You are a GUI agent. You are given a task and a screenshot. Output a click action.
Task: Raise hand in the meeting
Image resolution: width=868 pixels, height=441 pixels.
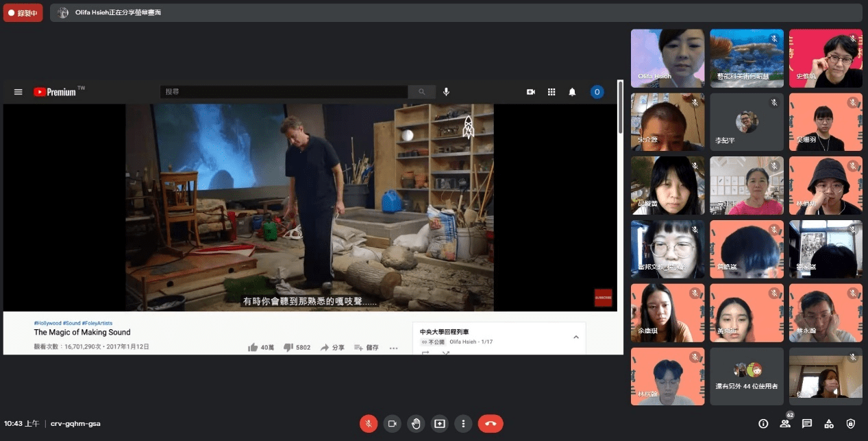[x=416, y=424]
